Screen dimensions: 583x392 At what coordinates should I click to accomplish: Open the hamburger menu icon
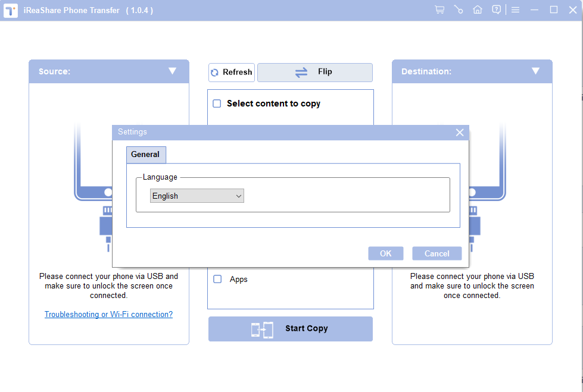(515, 10)
